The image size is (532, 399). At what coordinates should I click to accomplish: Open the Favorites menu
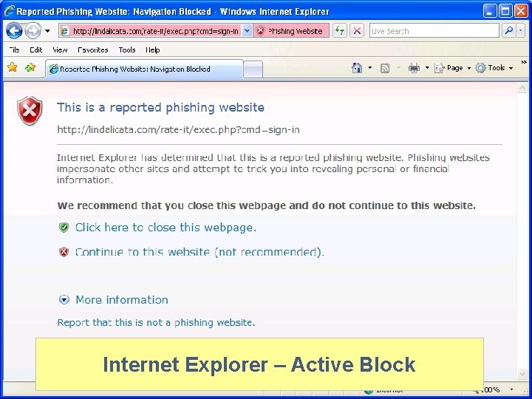92,50
